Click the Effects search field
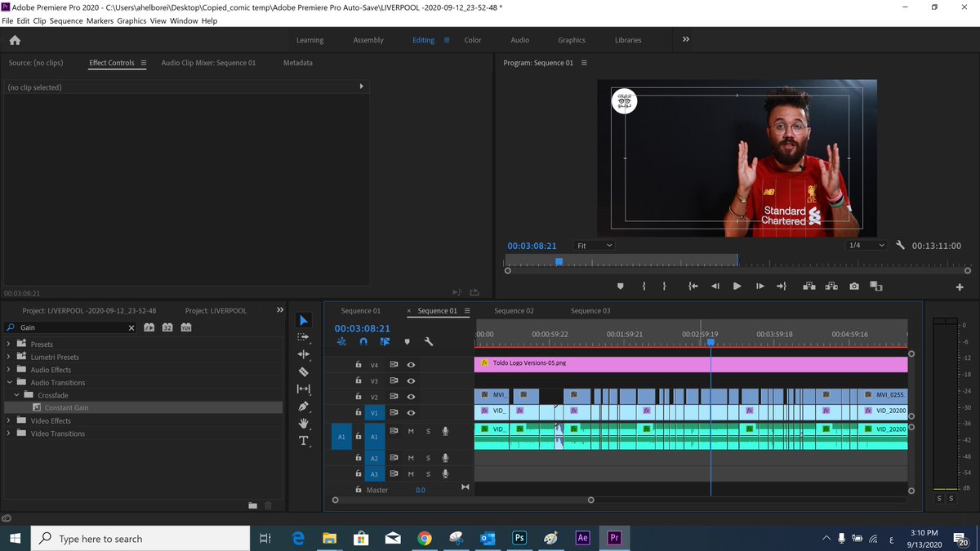Screen dimensions: 980x551 click(x=72, y=327)
